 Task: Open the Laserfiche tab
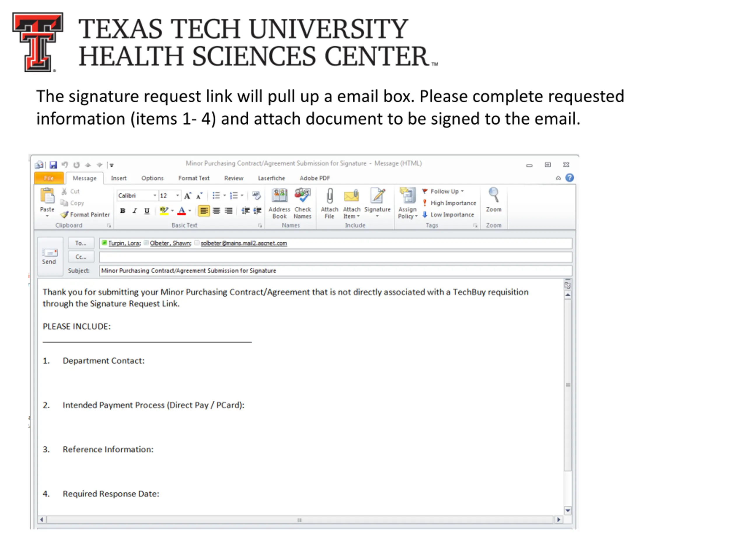(x=271, y=178)
